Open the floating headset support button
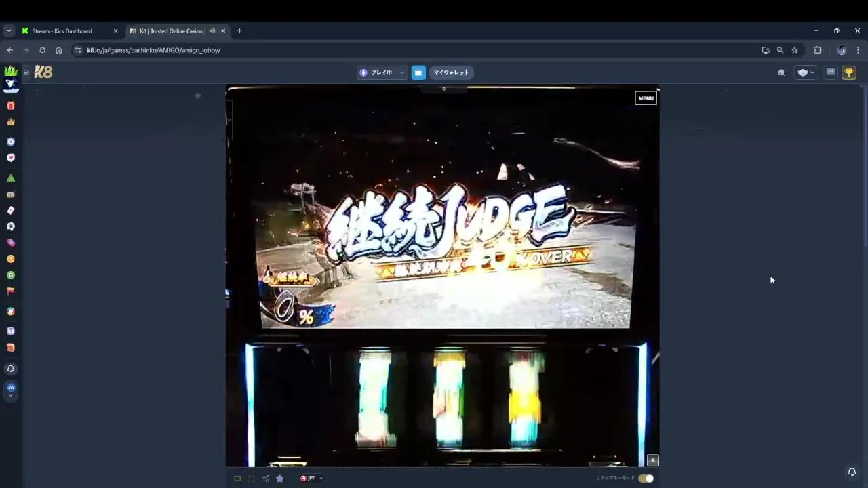 tap(852, 472)
